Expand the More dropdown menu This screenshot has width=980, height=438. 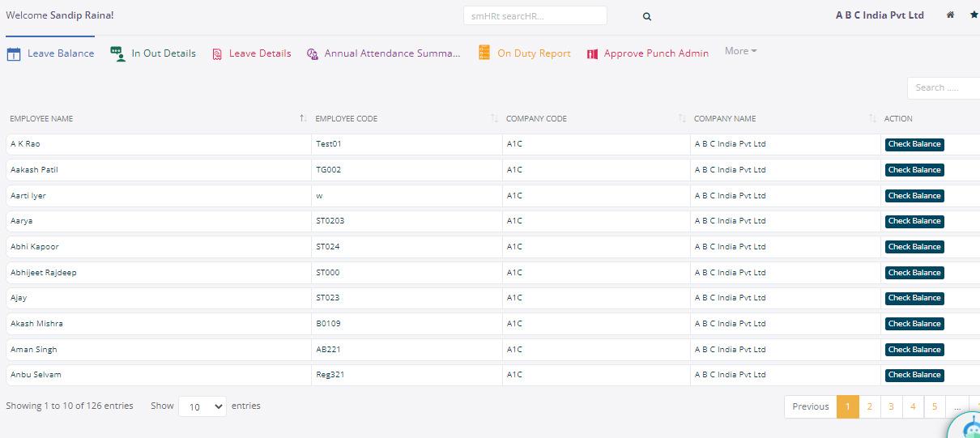point(740,51)
